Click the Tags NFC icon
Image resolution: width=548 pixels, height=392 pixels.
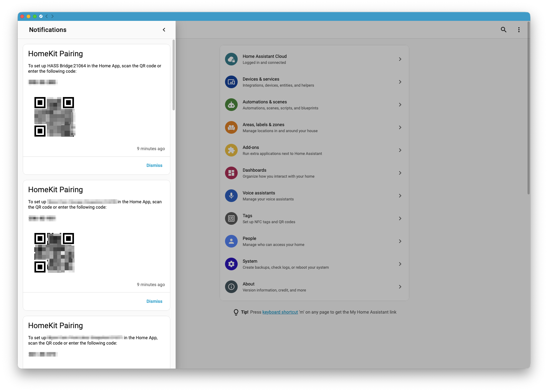231,218
